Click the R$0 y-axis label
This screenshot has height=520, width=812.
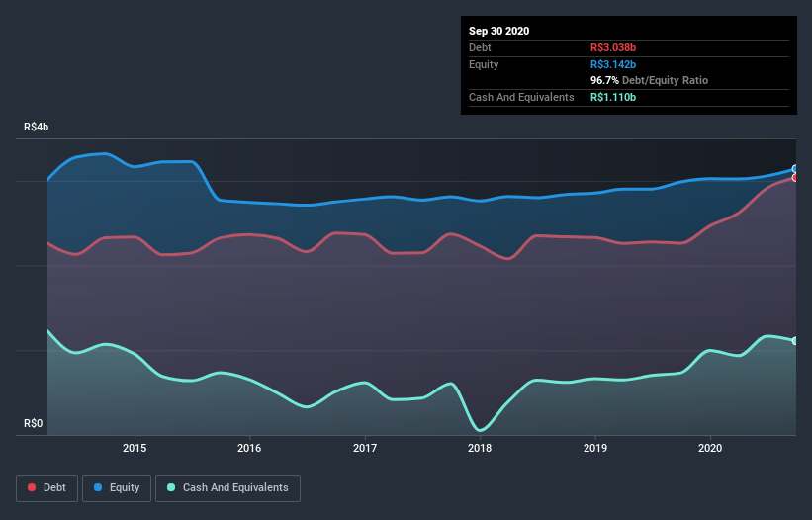[x=34, y=423]
